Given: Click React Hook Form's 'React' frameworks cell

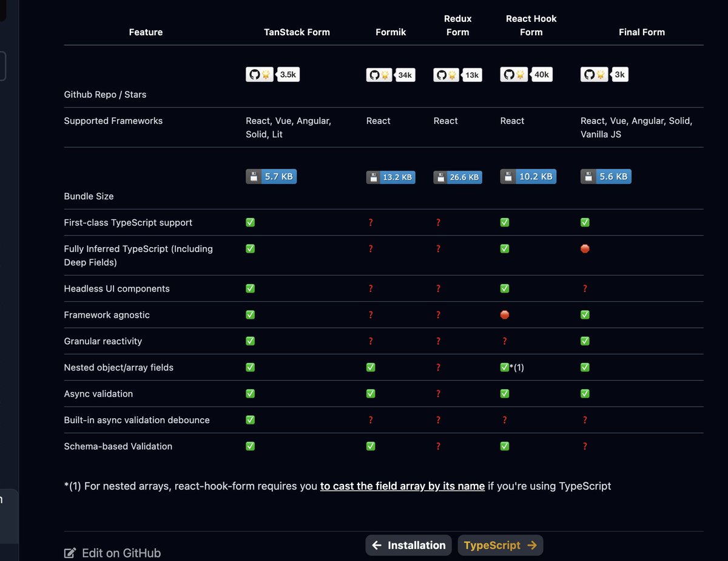Looking at the screenshot, I should click(x=513, y=121).
